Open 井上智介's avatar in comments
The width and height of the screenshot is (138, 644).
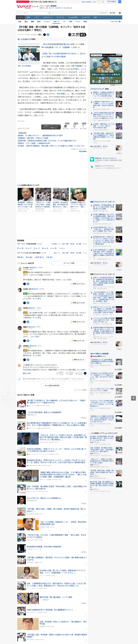coord(20,269)
